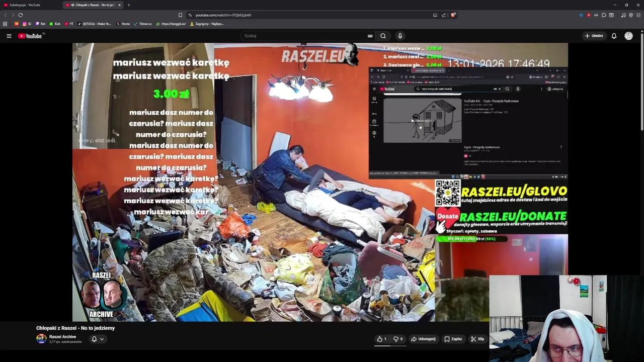Image resolution: width=644 pixels, height=362 pixels.
Task: Open the Brave VPN shield icon
Action: click(631, 15)
